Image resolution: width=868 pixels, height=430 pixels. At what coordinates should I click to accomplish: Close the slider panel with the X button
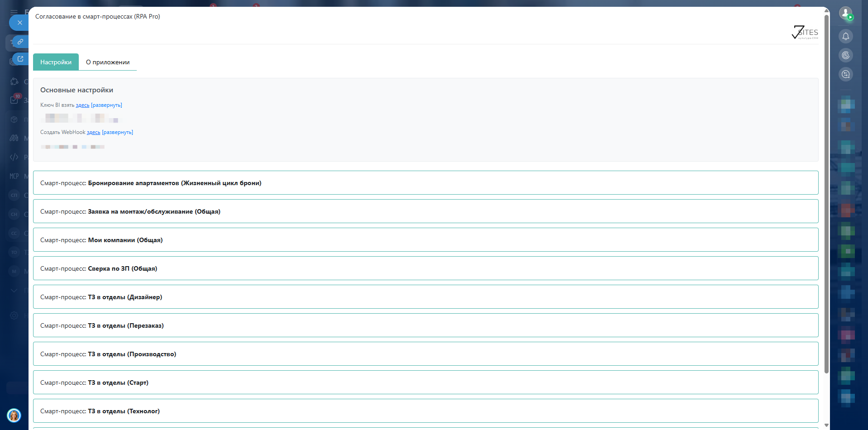click(19, 23)
